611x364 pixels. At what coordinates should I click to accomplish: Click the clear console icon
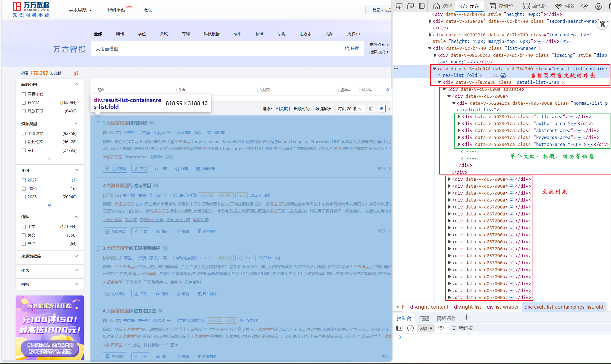(410, 328)
